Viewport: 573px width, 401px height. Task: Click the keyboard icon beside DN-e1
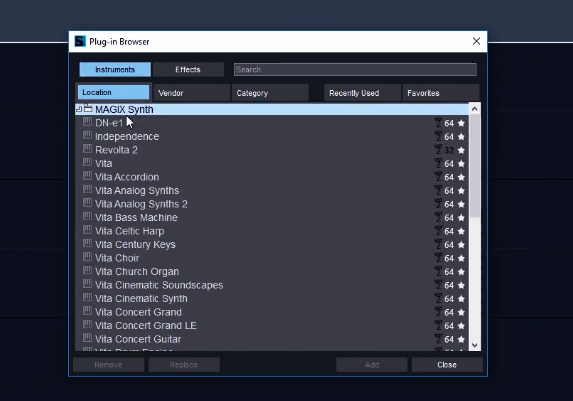(87, 122)
